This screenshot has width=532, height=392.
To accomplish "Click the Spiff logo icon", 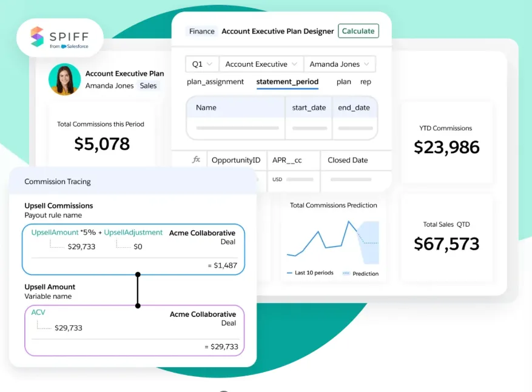I will [x=36, y=36].
